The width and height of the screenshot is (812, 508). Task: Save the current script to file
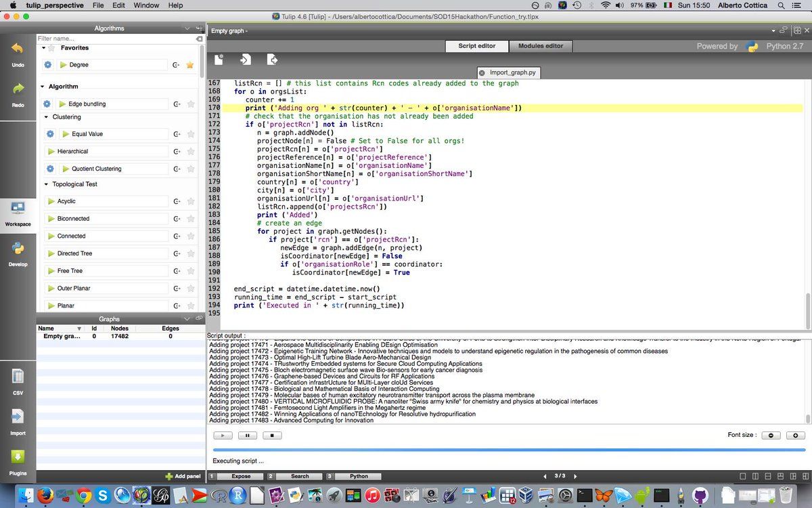point(272,60)
